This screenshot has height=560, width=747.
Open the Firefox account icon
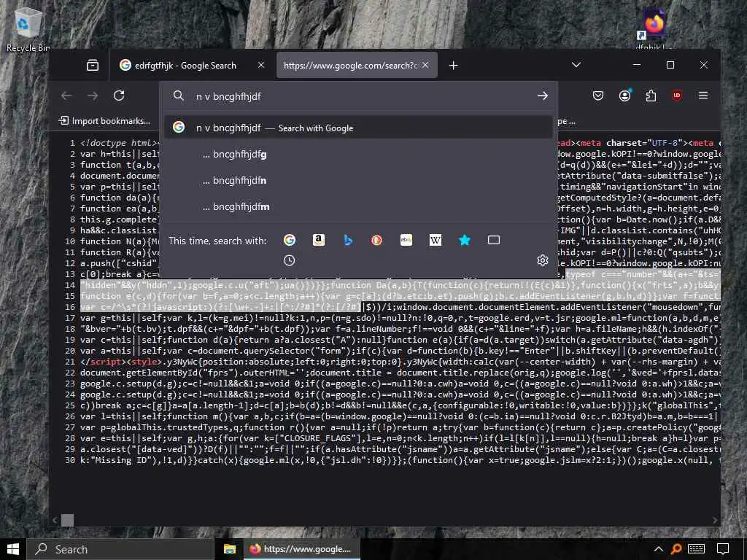click(x=624, y=96)
